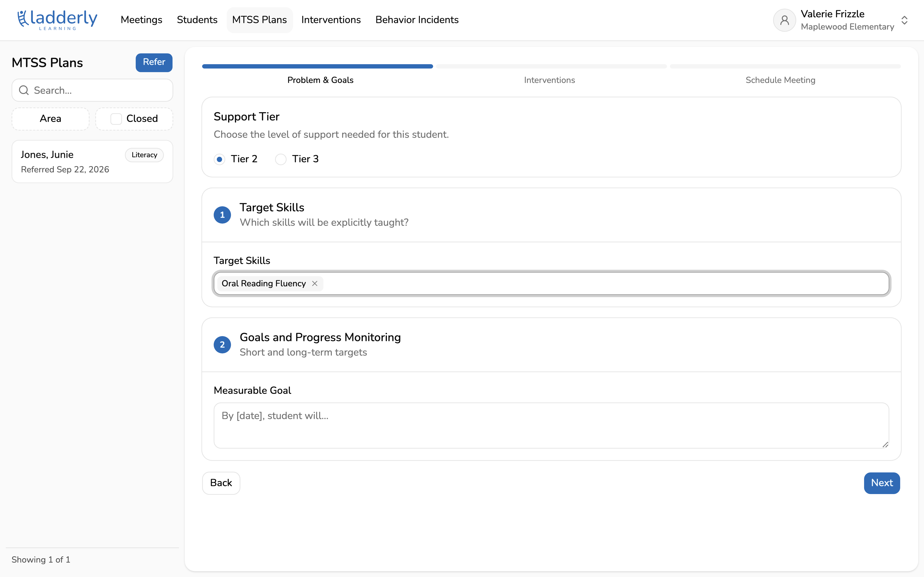Click the step 1 circle badge
This screenshot has width=924, height=577.
(x=222, y=215)
